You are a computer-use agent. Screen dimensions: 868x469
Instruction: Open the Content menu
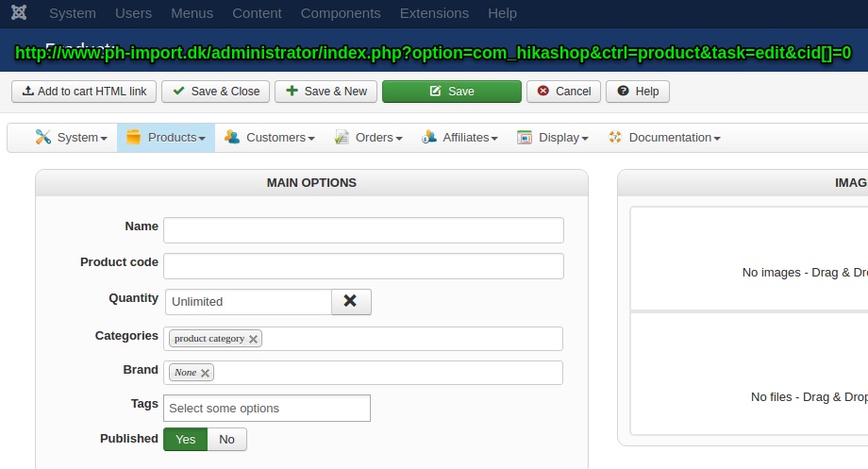(x=257, y=13)
